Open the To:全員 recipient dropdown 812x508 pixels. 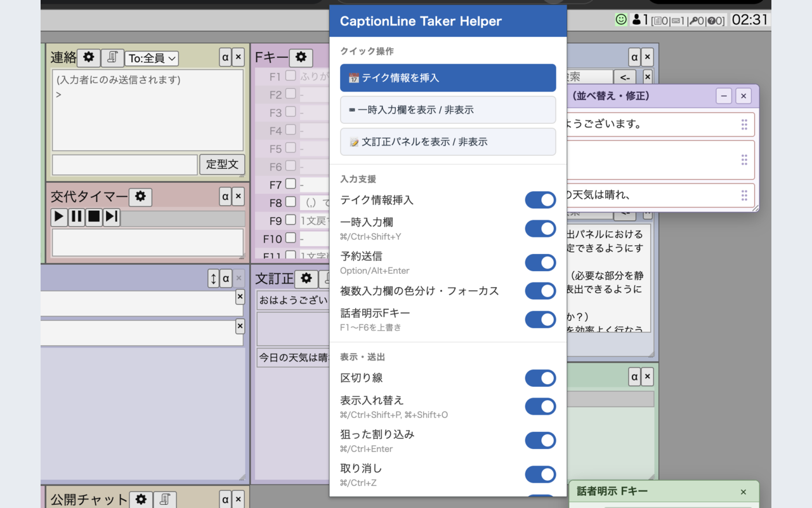pyautogui.click(x=152, y=58)
